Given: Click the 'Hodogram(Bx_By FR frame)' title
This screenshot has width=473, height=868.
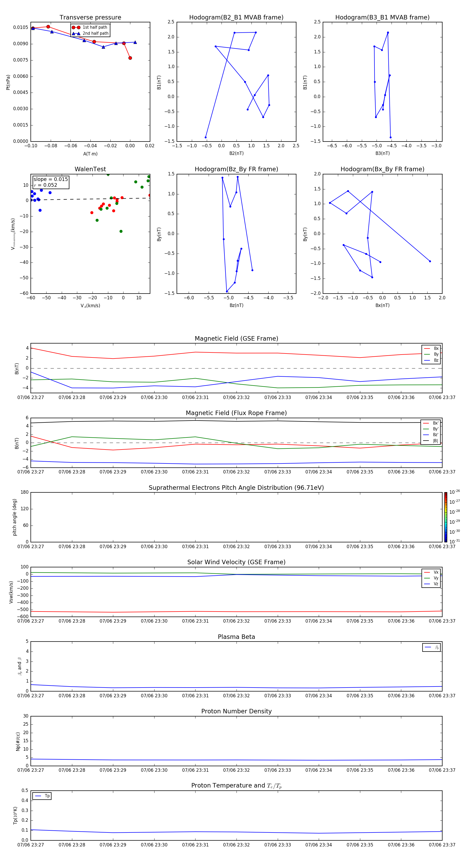Looking at the screenshot, I should point(382,169).
